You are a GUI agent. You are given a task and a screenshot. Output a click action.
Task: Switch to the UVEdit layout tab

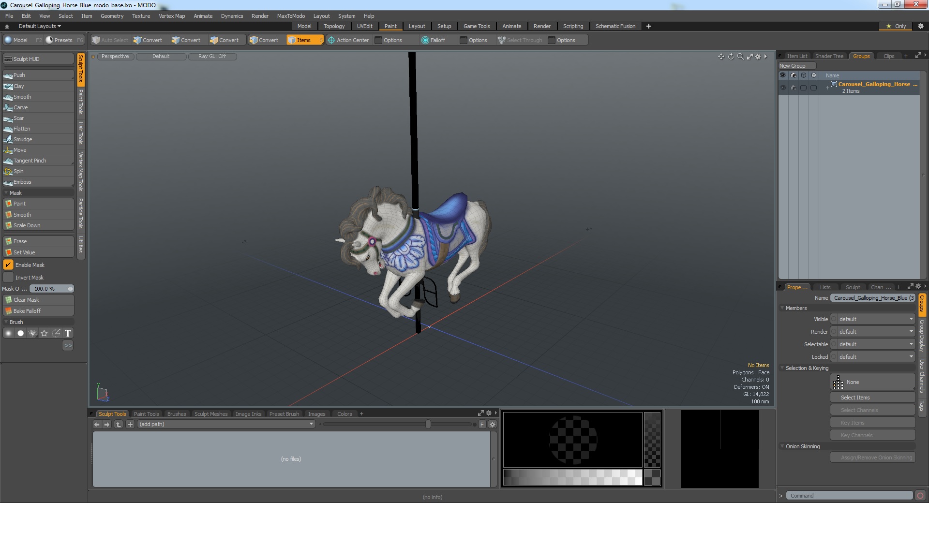(364, 26)
